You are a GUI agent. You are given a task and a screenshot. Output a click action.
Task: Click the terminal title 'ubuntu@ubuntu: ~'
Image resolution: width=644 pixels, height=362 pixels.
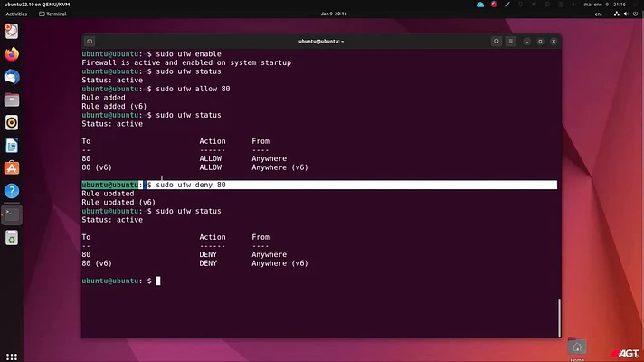click(321, 41)
